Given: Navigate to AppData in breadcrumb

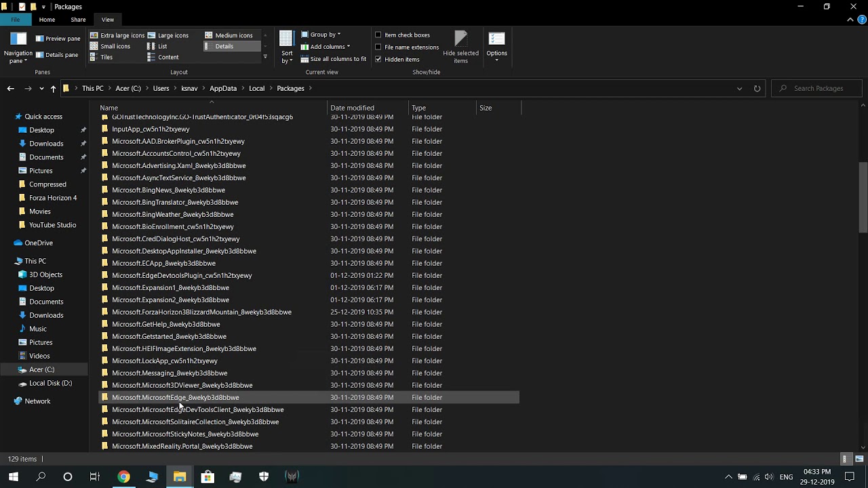Looking at the screenshot, I should tap(223, 88).
